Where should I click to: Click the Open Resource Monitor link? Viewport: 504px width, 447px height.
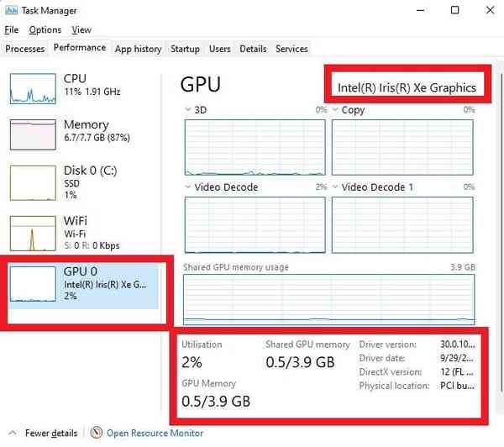coord(155,434)
